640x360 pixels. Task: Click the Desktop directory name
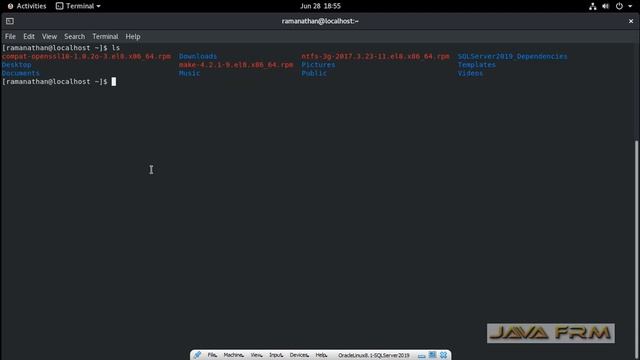tap(16, 65)
